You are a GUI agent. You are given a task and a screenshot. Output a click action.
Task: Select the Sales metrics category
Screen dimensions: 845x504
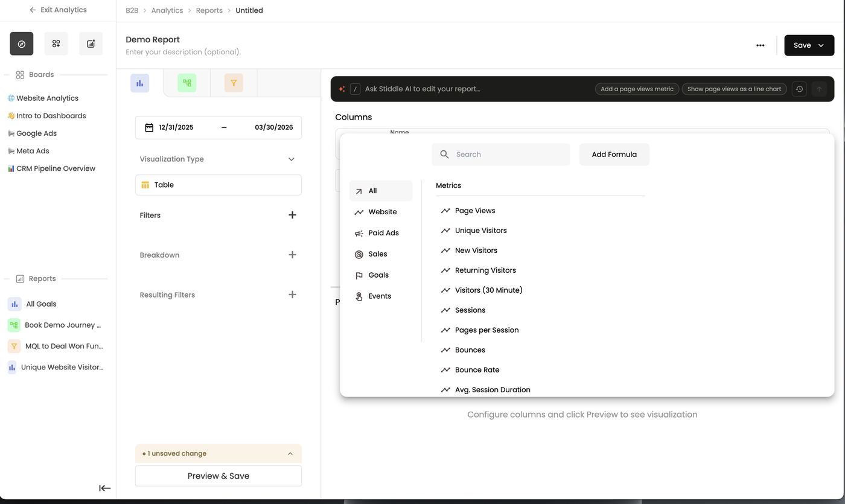pos(381,254)
